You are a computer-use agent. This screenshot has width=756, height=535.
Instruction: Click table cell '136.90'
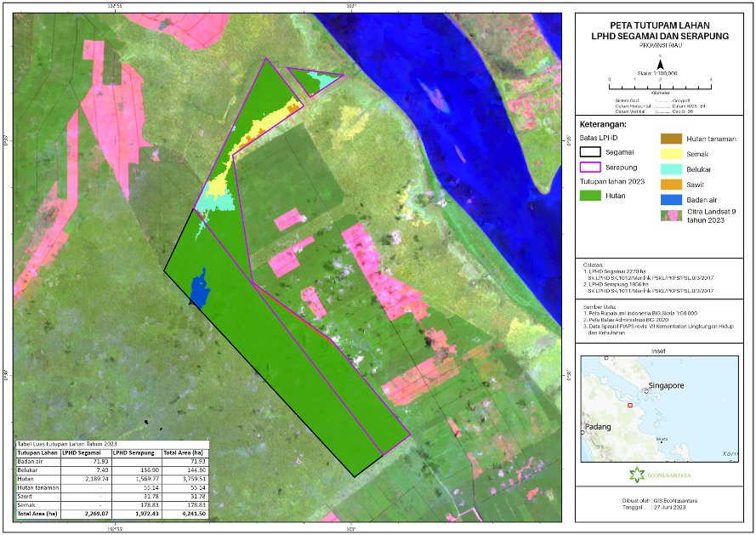(x=148, y=470)
